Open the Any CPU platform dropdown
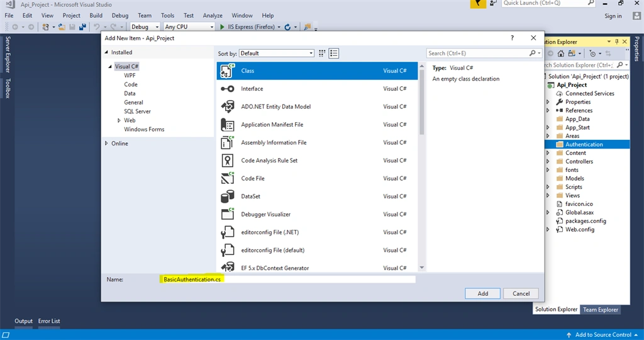The width and height of the screenshot is (644, 340). pos(189,26)
